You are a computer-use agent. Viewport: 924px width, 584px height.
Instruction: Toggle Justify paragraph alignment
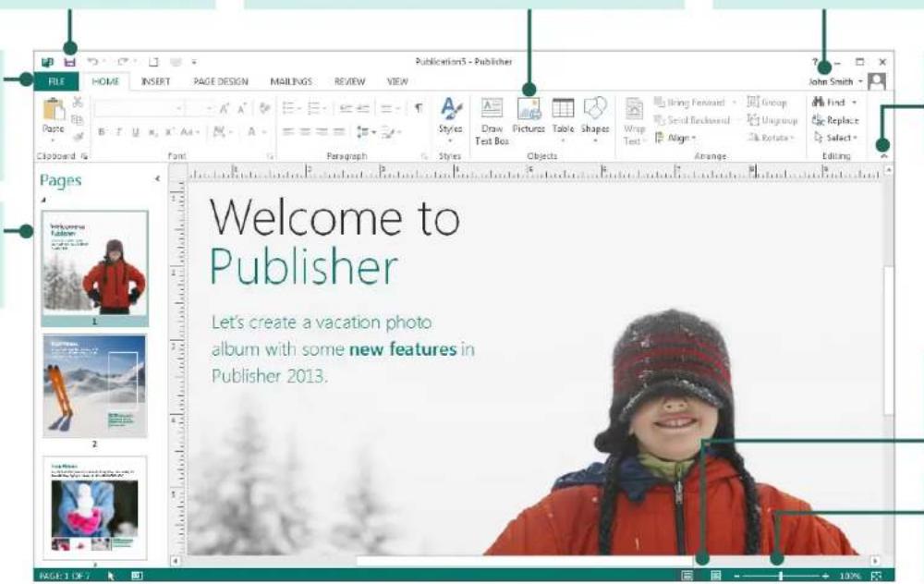click(x=339, y=132)
